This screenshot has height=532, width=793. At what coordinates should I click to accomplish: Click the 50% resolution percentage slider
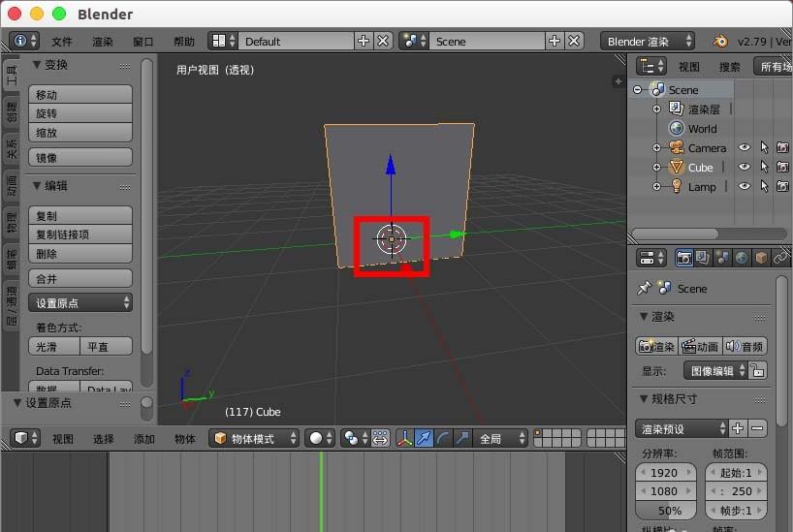(x=666, y=511)
